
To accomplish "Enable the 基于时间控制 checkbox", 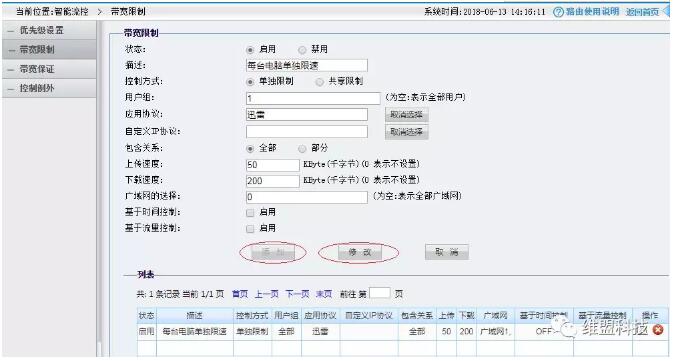I will click(x=250, y=212).
